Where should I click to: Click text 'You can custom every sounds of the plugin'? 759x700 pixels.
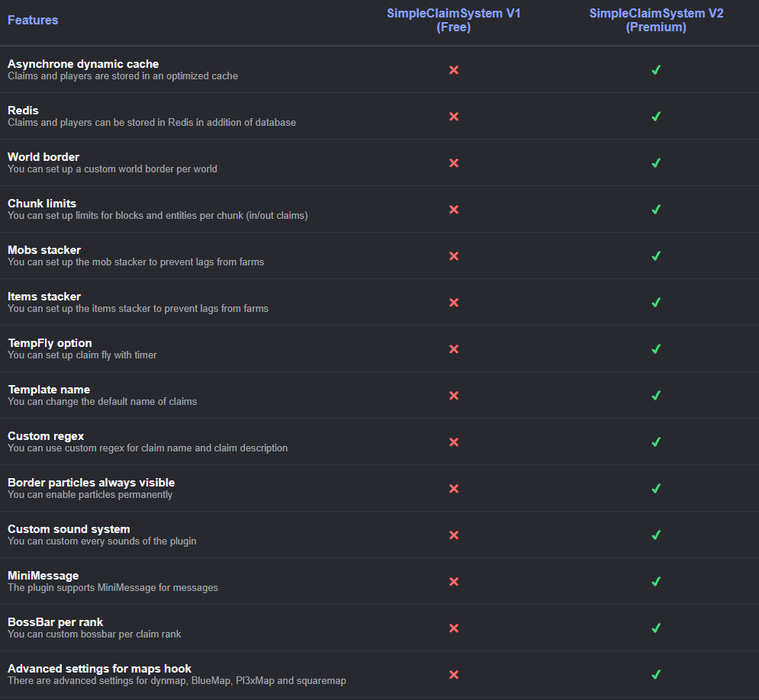[x=102, y=541]
